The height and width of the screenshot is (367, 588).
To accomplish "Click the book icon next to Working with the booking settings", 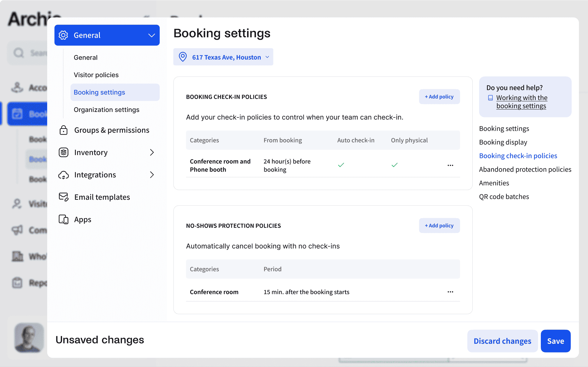I will 490,98.
